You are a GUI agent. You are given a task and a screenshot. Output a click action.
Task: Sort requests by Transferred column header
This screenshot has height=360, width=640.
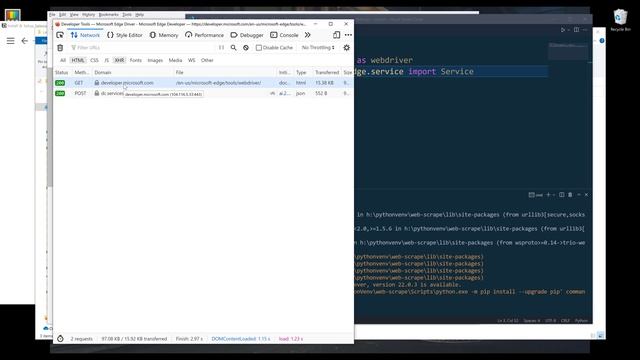pos(327,73)
